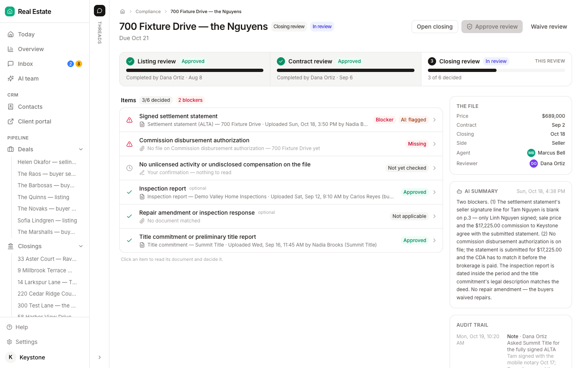Click the Approve review button
The image size is (588, 368).
tap(492, 27)
